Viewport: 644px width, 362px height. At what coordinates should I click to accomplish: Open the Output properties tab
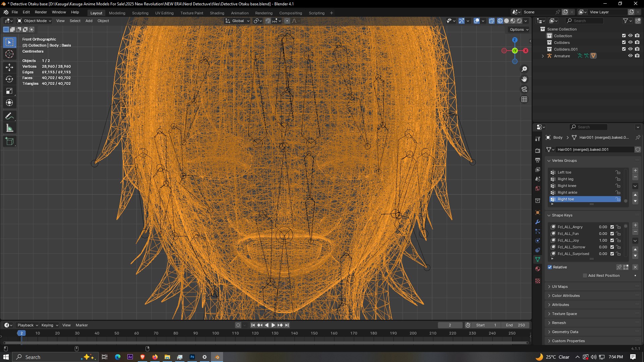tap(538, 160)
